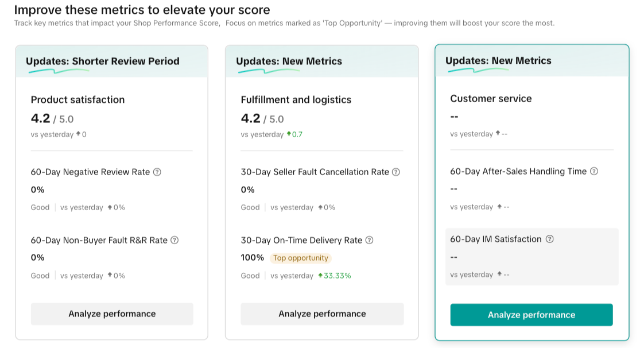This screenshot has width=644, height=348.
Task: Open the 60-Day IM Satisfaction metric row
Action: coord(532,256)
